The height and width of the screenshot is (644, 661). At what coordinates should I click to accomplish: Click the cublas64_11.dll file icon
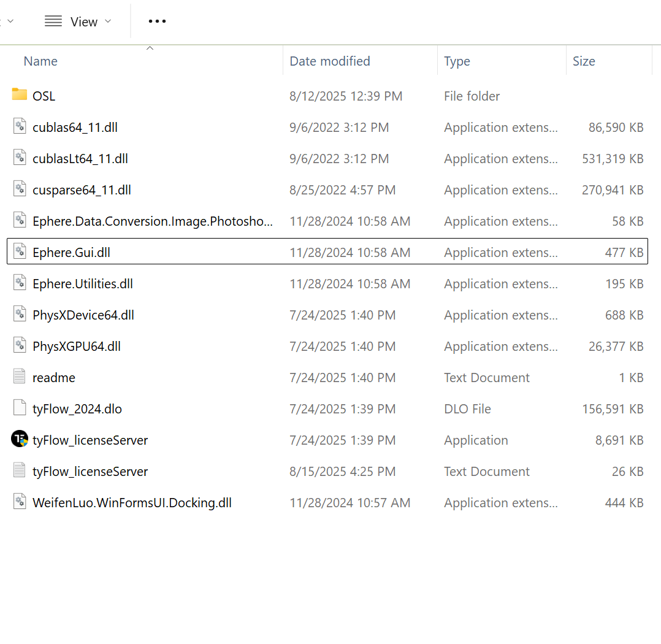click(x=20, y=127)
